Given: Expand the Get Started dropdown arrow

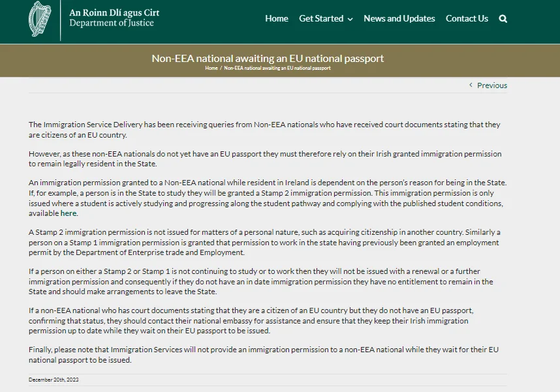Looking at the screenshot, I should tap(350, 20).
